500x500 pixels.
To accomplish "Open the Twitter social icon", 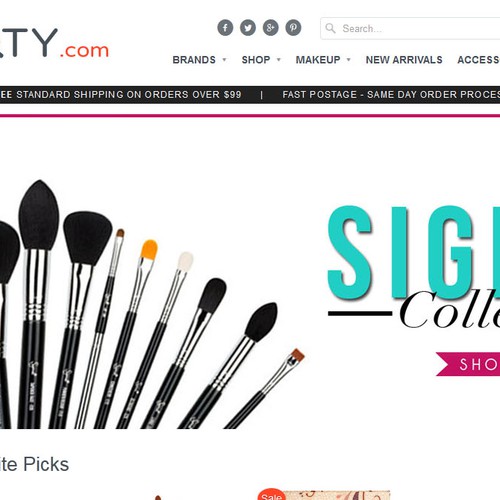I will coord(248,28).
